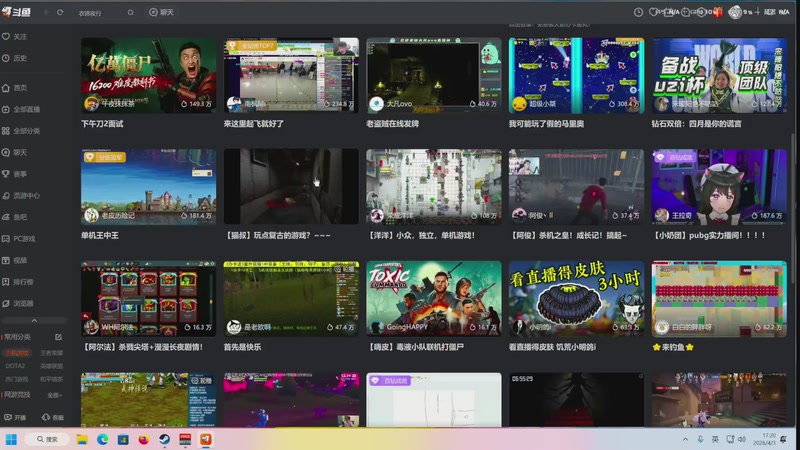Click the 聊天 button in top bar
800x450 pixels.
click(161, 12)
